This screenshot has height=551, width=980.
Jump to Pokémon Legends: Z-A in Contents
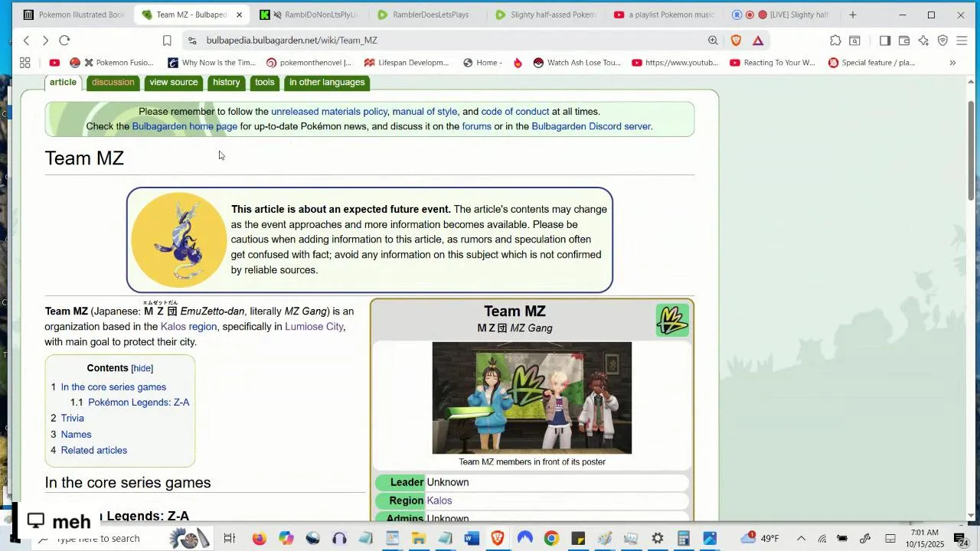click(x=139, y=403)
